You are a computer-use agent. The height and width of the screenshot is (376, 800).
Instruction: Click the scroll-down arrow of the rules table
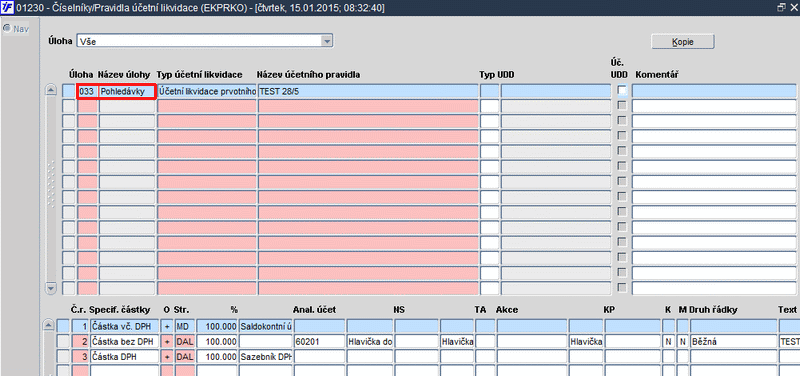(x=51, y=288)
